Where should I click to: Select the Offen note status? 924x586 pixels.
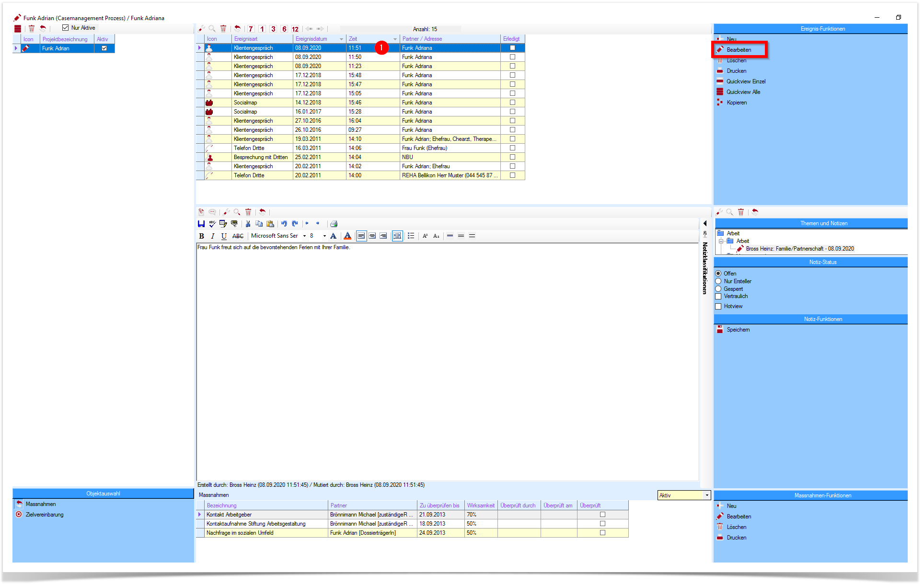(x=718, y=274)
